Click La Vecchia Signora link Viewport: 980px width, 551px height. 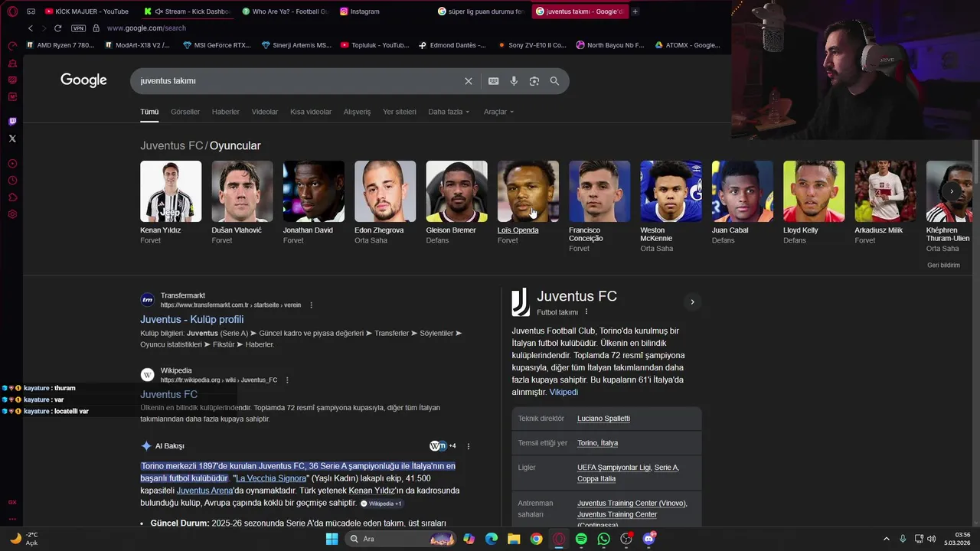point(271,478)
